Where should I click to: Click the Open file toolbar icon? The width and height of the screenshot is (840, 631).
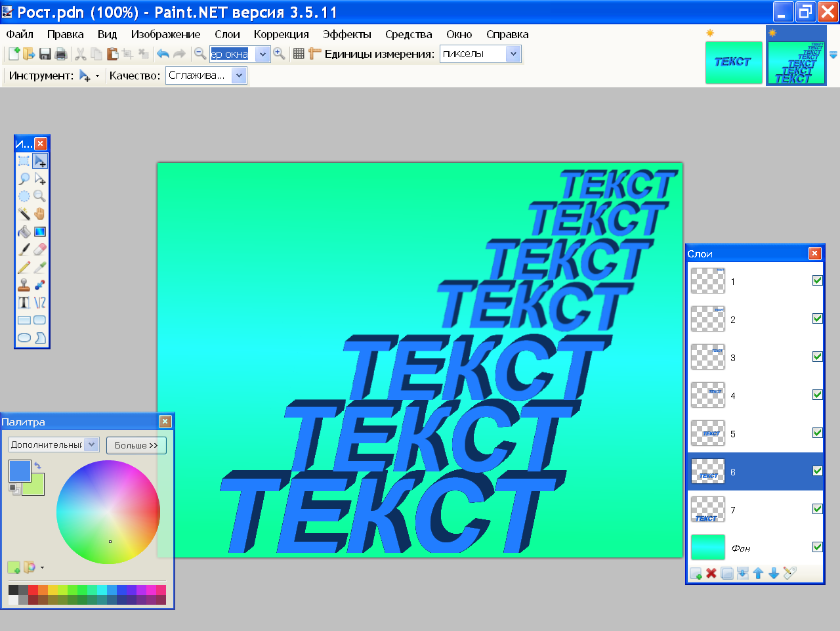(29, 54)
